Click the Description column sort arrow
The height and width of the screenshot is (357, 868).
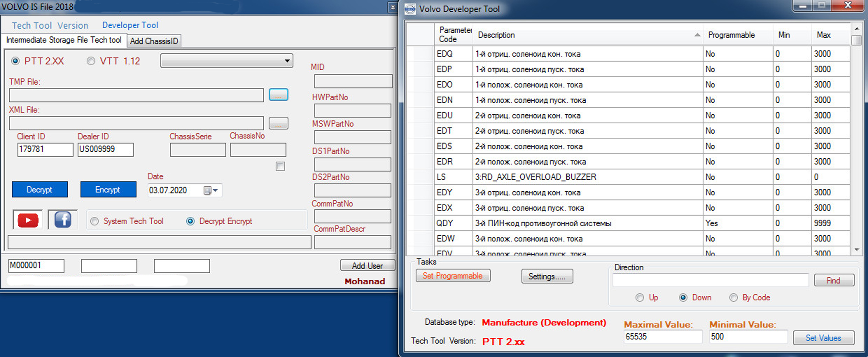(x=697, y=35)
